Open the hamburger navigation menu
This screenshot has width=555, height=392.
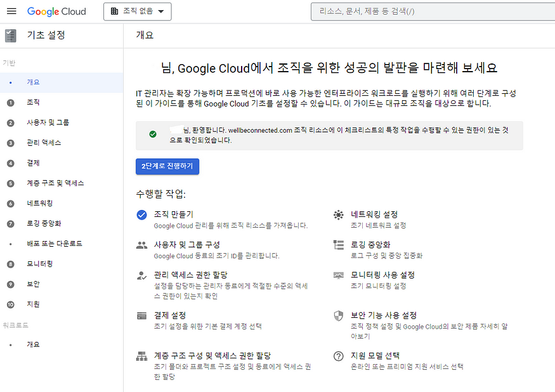point(11,11)
